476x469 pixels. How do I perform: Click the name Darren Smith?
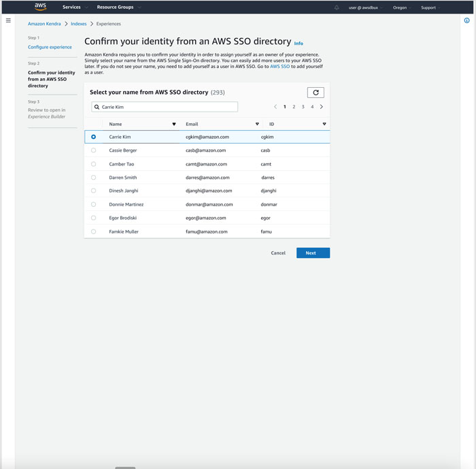point(123,177)
